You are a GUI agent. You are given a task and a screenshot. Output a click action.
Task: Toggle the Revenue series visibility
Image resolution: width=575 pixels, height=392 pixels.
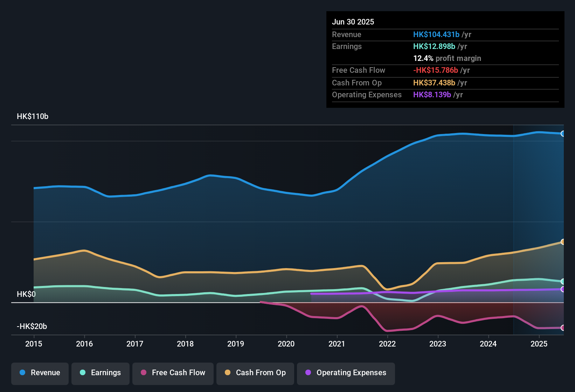[40, 373]
